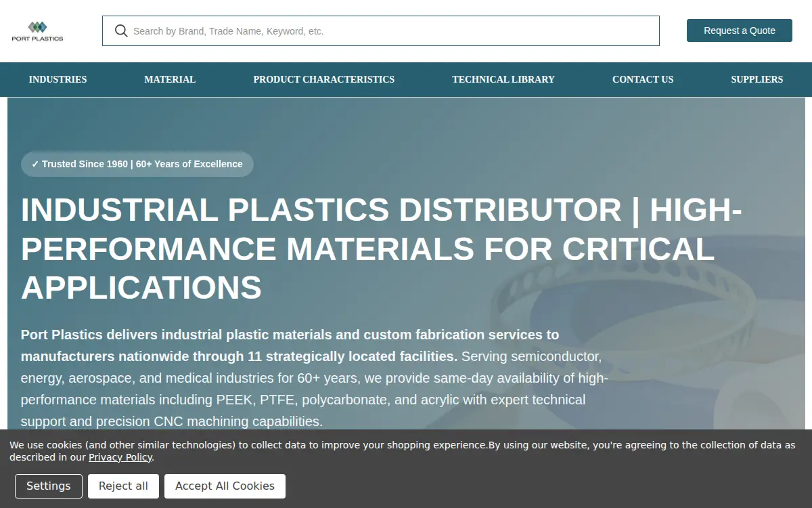Click the search magnifier icon
This screenshot has height=508, width=812.
121,31
